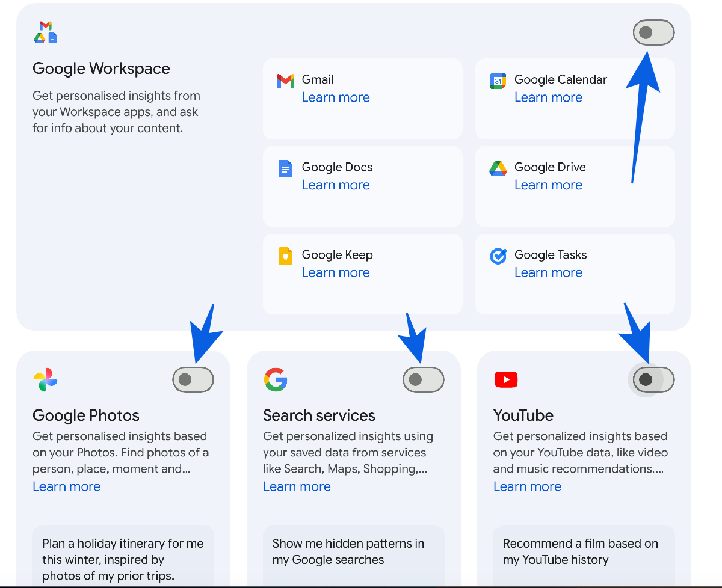Open Learn more in Search services card
722x588 pixels.
click(297, 486)
